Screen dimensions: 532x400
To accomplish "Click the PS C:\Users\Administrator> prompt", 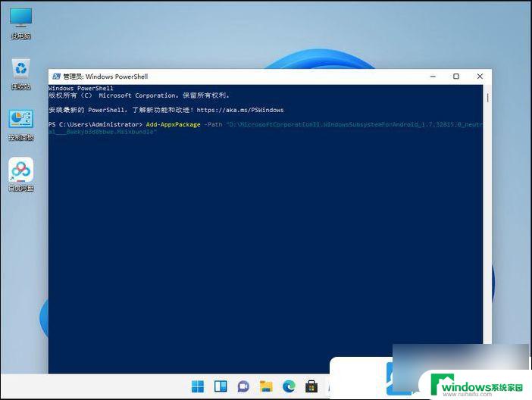I will (x=95, y=124).
